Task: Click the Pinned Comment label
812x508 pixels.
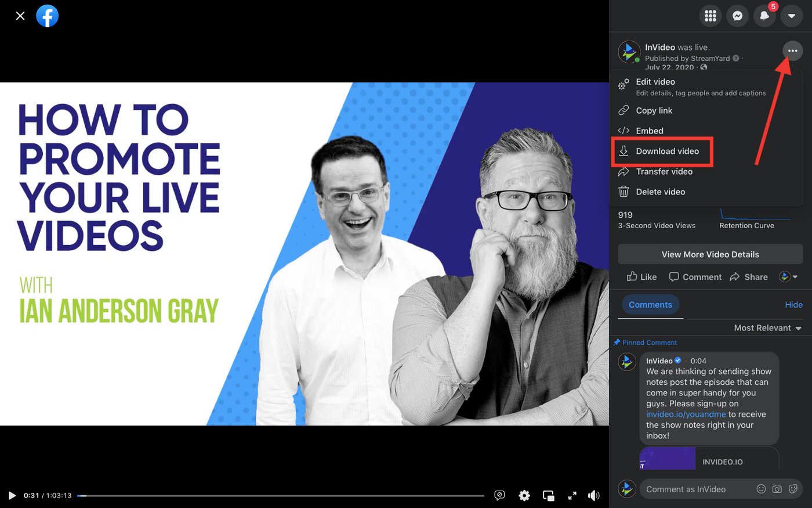Action: point(649,343)
